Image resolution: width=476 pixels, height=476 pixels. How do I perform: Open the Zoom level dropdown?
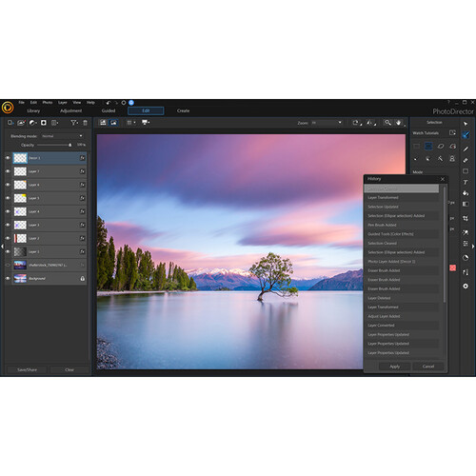327,123
